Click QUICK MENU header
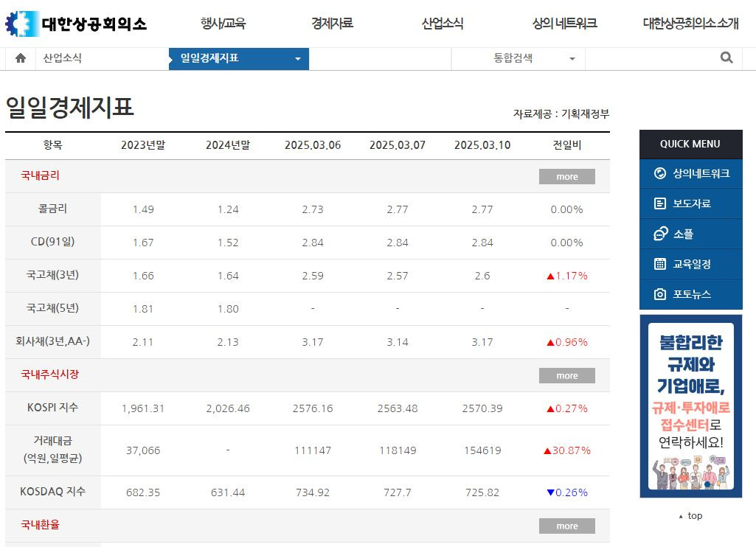Screen dimensions: 756x547 click(690, 144)
